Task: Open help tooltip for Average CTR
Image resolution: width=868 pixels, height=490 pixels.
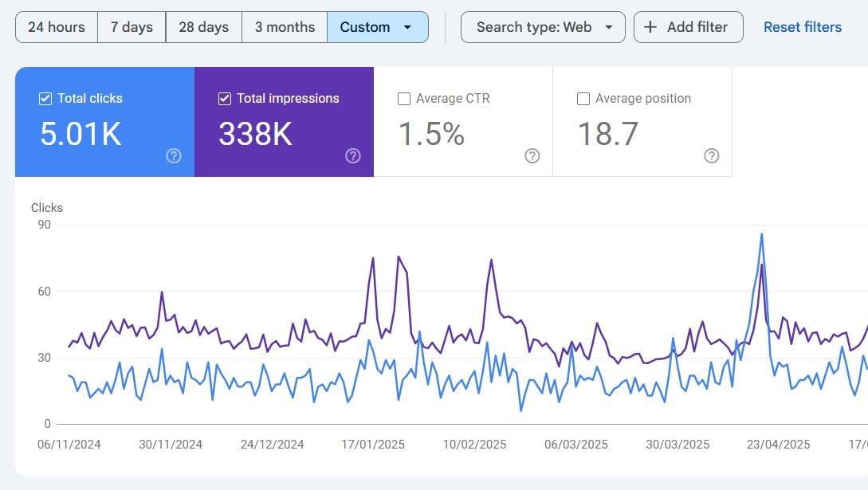Action: tap(532, 156)
